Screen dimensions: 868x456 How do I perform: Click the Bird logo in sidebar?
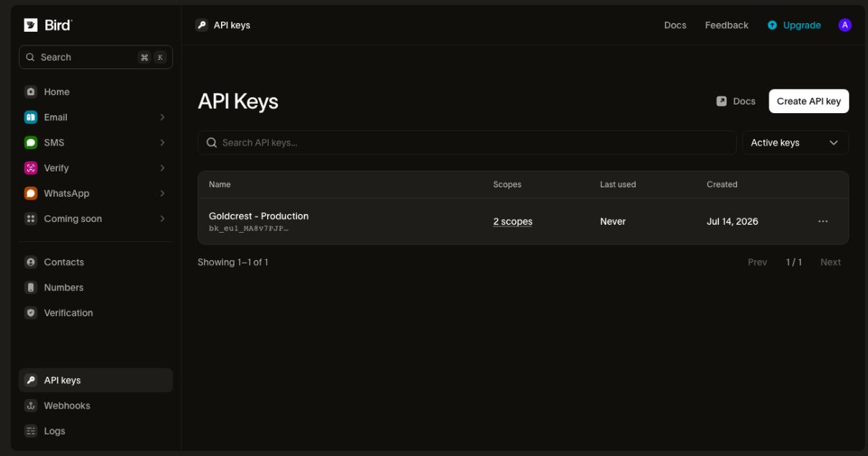(x=48, y=25)
